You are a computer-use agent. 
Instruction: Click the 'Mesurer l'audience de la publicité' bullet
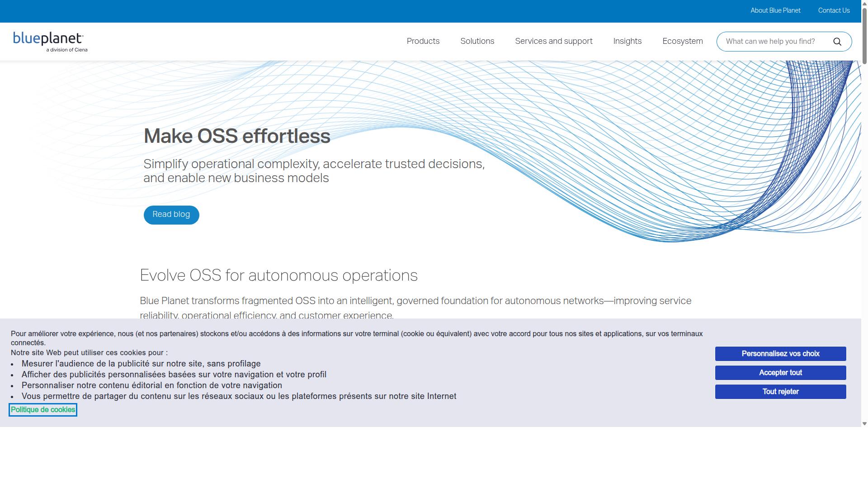coord(141,364)
